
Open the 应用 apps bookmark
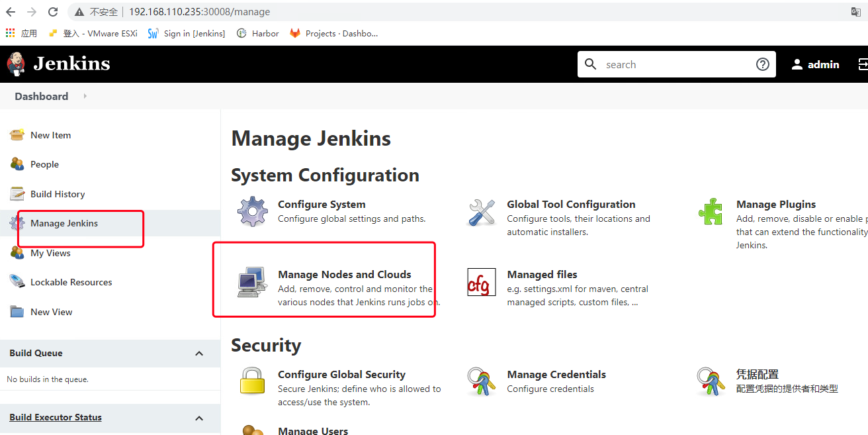(21, 33)
